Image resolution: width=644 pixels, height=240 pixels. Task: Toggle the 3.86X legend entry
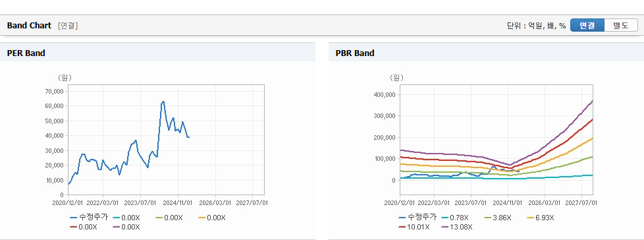click(x=498, y=218)
